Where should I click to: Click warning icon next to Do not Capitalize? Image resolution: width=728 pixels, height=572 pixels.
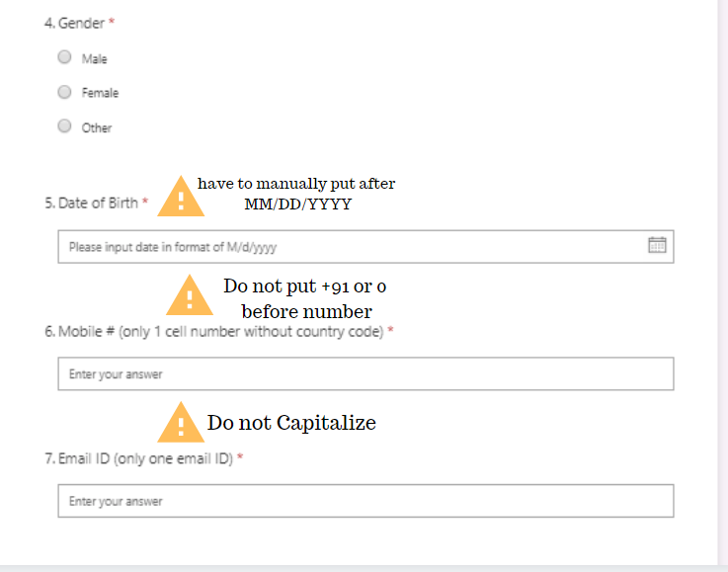181,423
